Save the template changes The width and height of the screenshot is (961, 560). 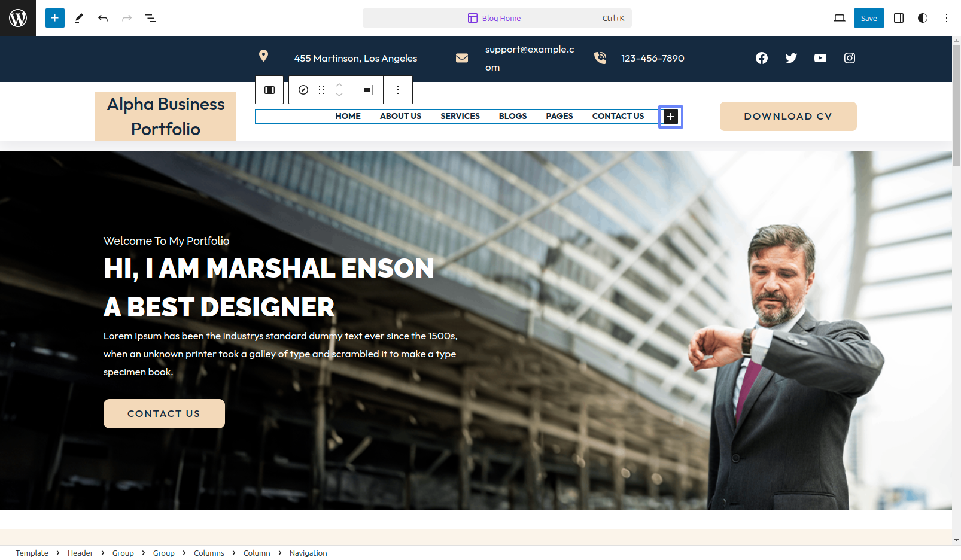coord(869,18)
